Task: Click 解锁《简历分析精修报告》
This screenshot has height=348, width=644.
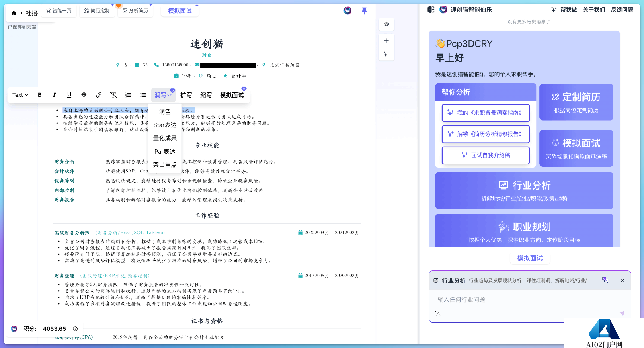Action: (486, 134)
